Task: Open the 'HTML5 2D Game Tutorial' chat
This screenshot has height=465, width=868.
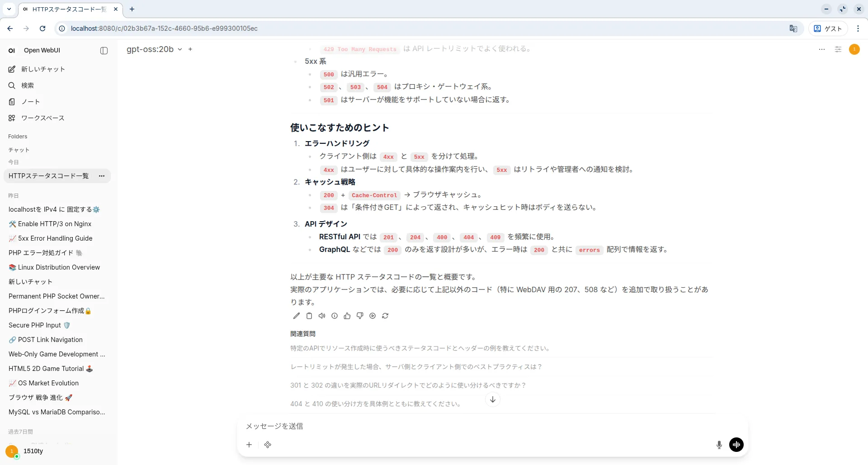Action: (57, 369)
